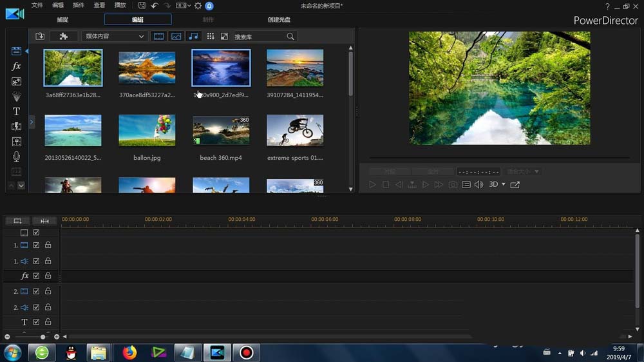Select the ballon.jpg thumbnail

(x=147, y=131)
